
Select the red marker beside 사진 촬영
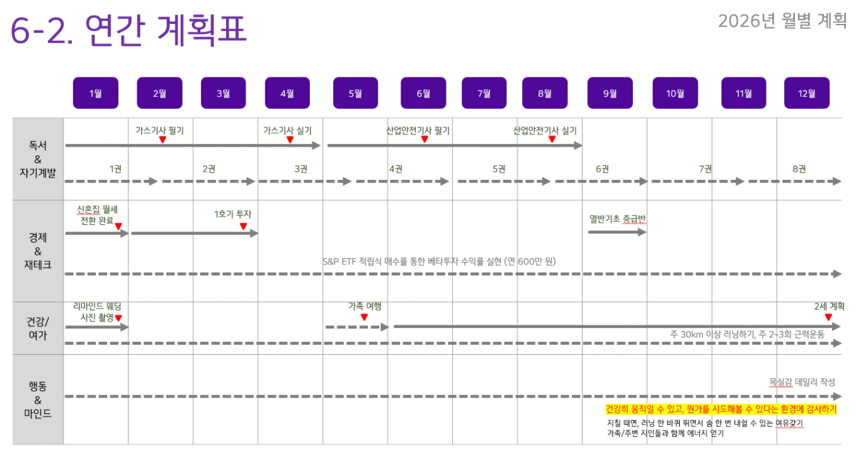point(118,318)
